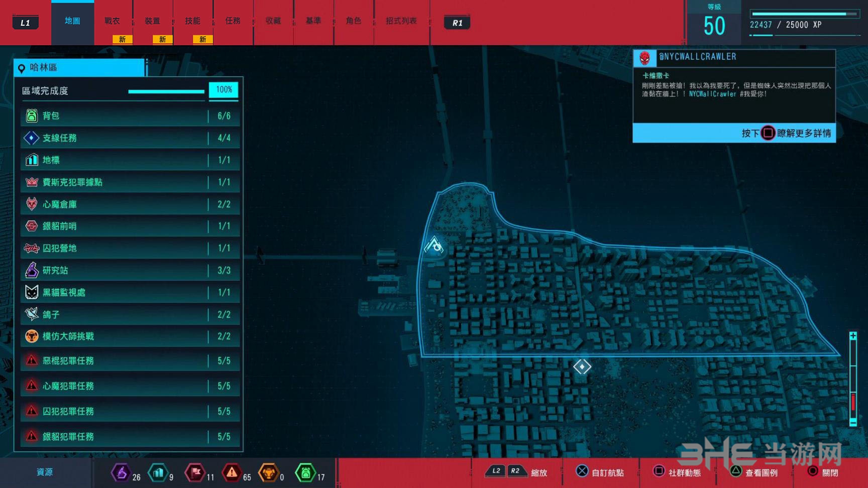Click the demon mask icon for 心魔倉庫
Screen dimensions: 868x488
pyautogui.click(x=32, y=204)
